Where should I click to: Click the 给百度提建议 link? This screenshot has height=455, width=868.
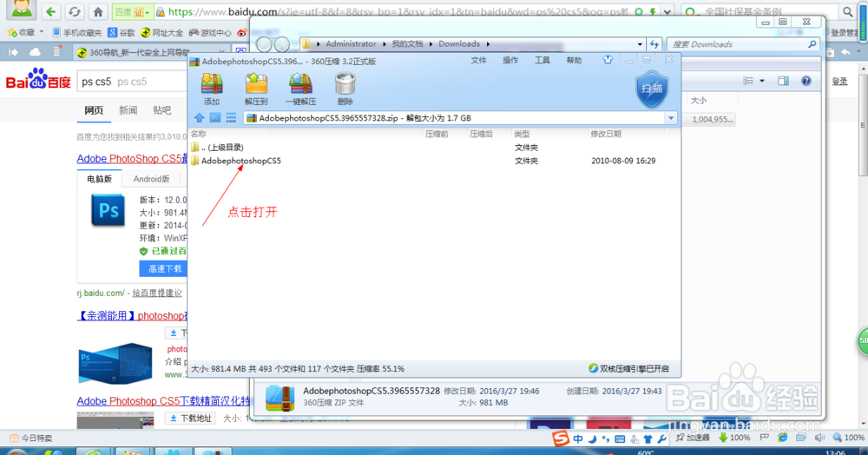156,293
